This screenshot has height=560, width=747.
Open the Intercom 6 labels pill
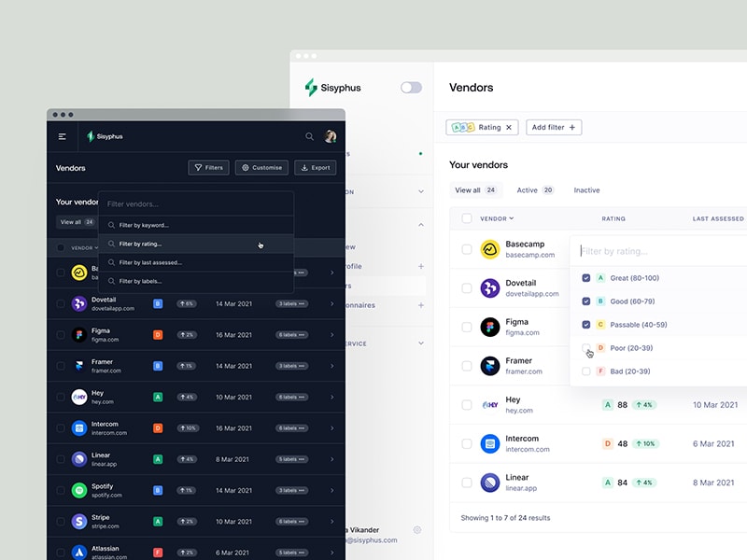point(291,428)
